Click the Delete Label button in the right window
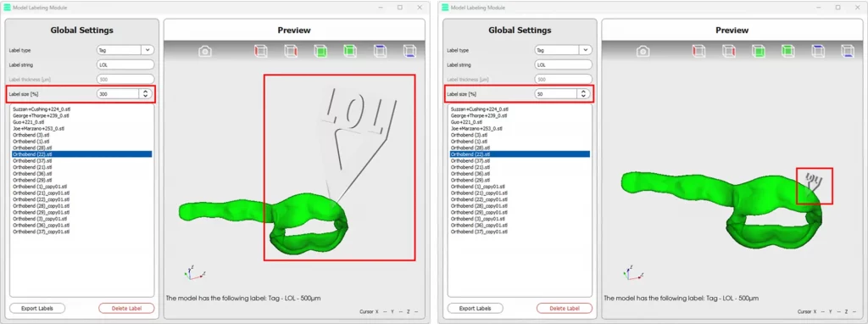Viewport: 868px width, 324px height. pyautogui.click(x=564, y=308)
